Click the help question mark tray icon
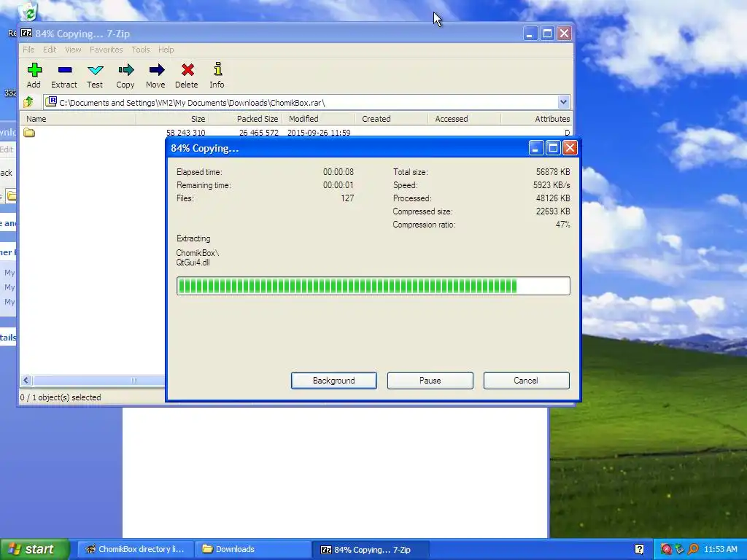Screen dimensions: 747x560 click(x=639, y=549)
